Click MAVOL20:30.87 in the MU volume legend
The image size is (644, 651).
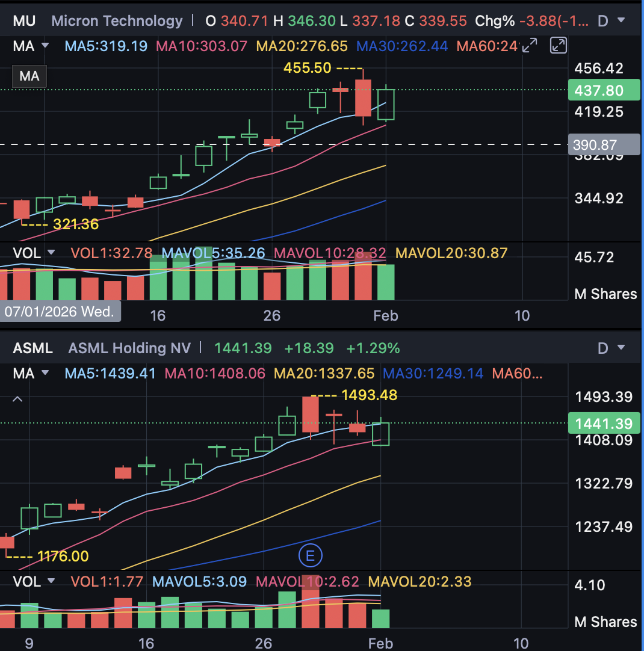coord(451,253)
